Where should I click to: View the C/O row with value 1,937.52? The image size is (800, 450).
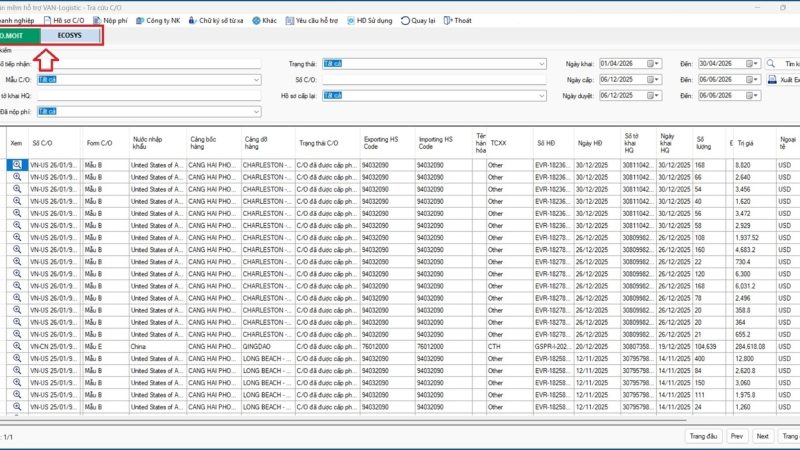17,237
